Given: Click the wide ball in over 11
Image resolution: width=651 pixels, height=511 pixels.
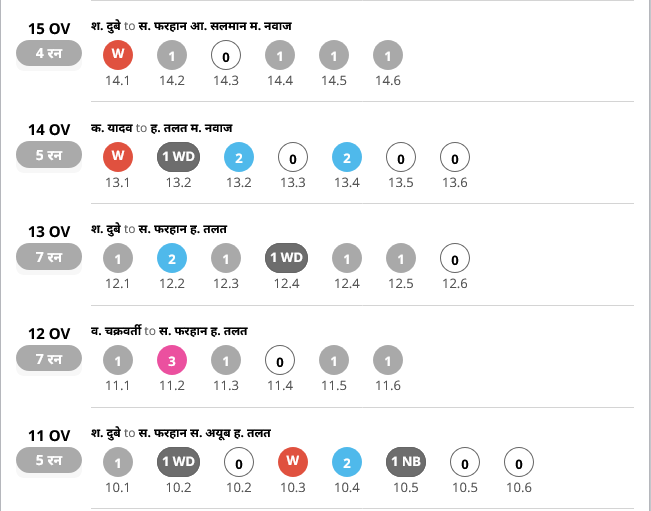Looking at the screenshot, I should [x=178, y=463].
